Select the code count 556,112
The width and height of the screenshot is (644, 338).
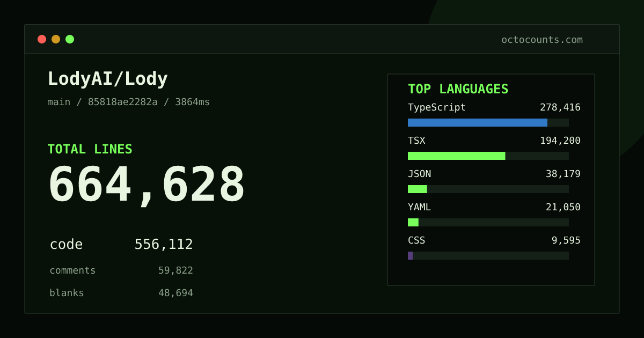(164, 245)
